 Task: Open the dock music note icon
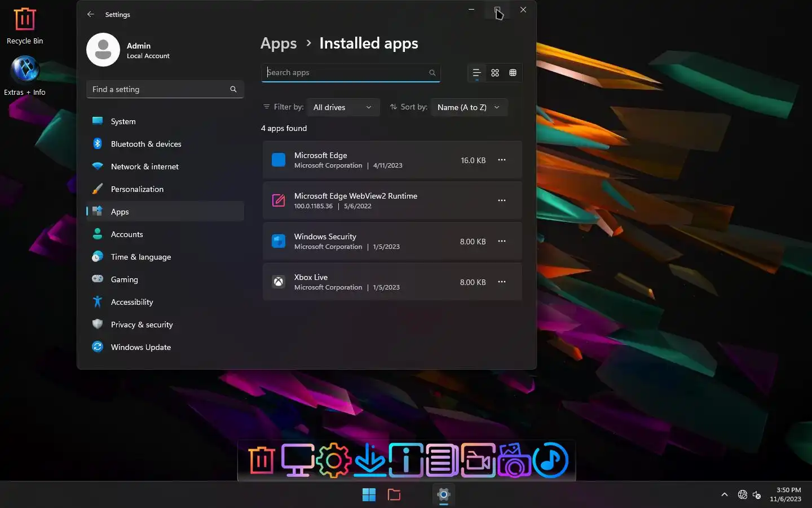click(550, 461)
